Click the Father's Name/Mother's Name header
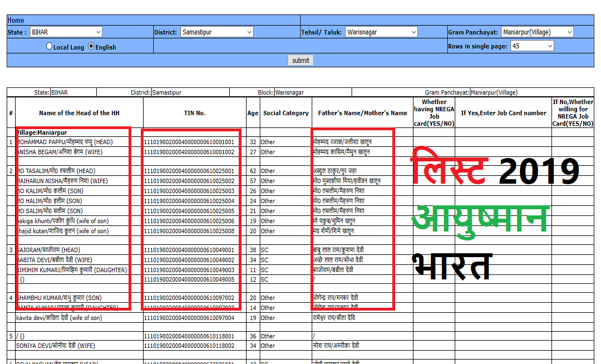 tap(363, 113)
